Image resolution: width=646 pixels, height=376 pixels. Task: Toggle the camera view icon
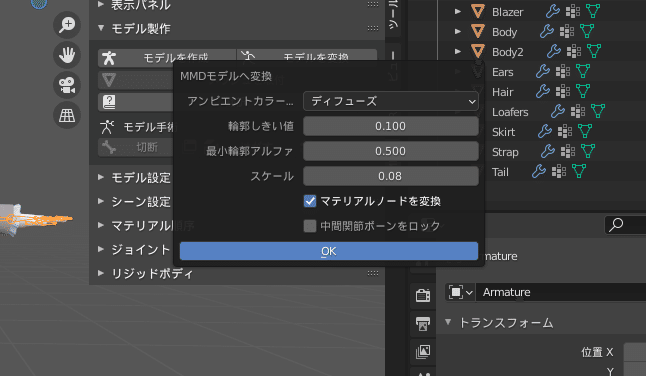pyautogui.click(x=67, y=85)
